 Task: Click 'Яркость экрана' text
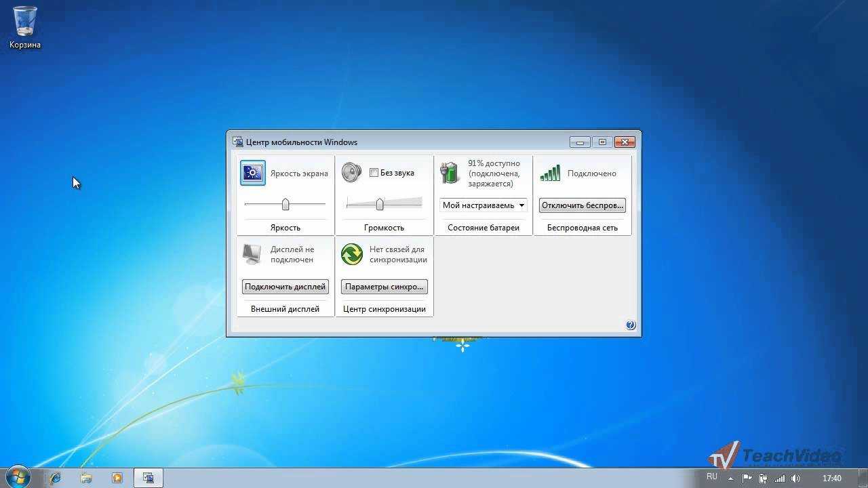(x=299, y=174)
